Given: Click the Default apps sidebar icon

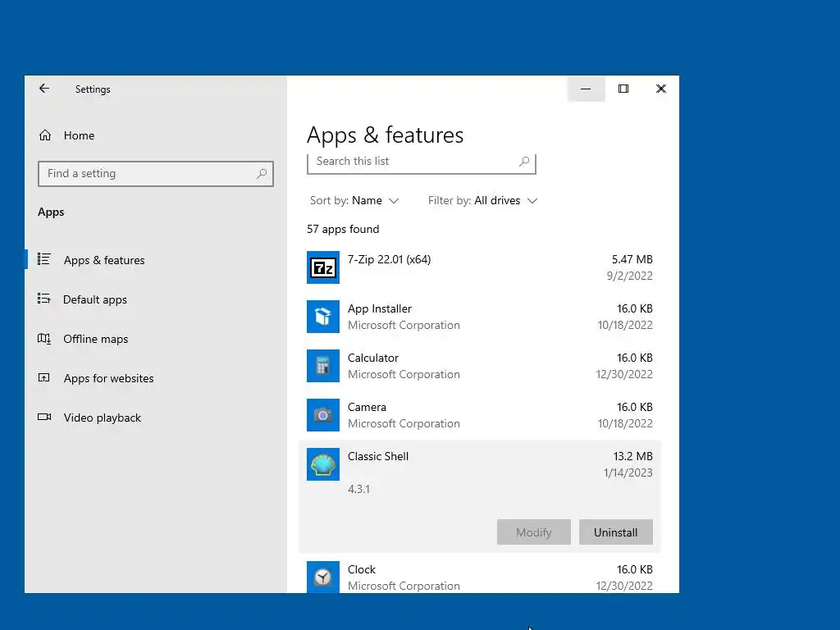Looking at the screenshot, I should [44, 299].
